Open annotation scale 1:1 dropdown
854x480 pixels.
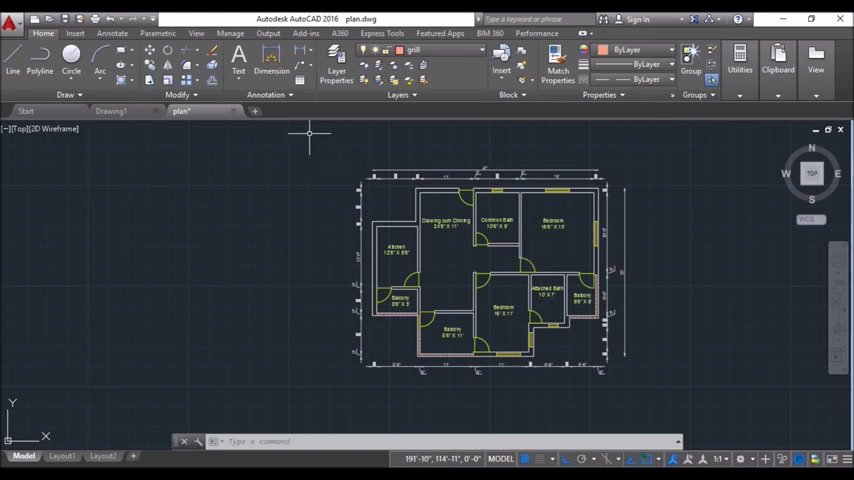tap(721, 459)
